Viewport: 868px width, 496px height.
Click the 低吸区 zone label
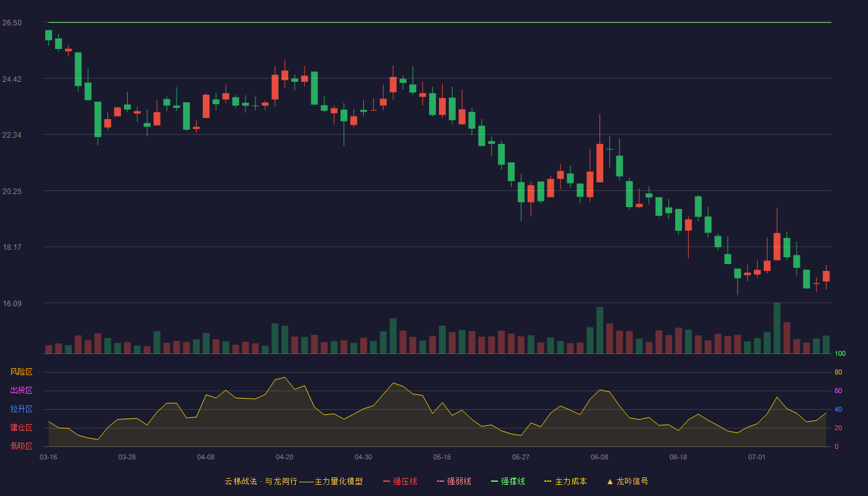coord(21,446)
